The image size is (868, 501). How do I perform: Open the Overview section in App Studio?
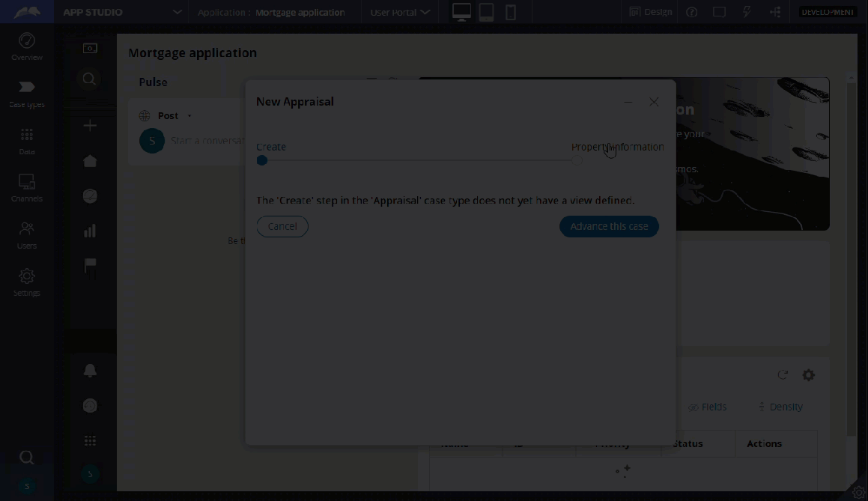click(26, 47)
